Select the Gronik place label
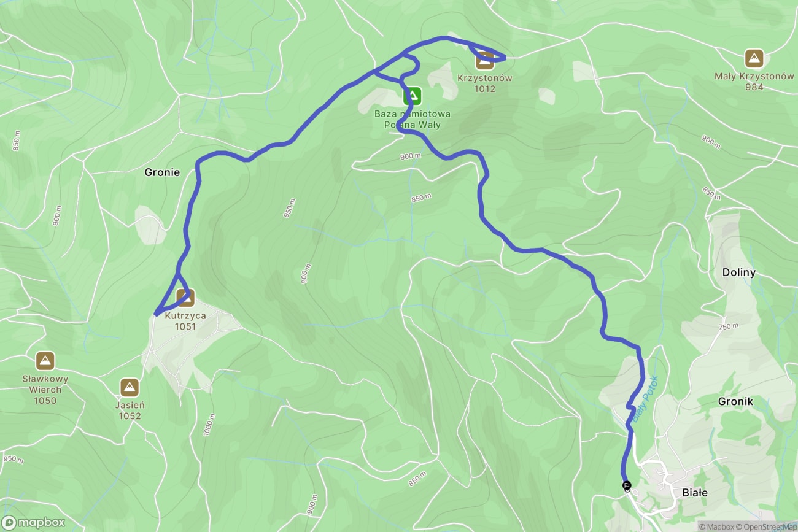Screen dimensions: 798x532 pyautogui.click(x=735, y=401)
